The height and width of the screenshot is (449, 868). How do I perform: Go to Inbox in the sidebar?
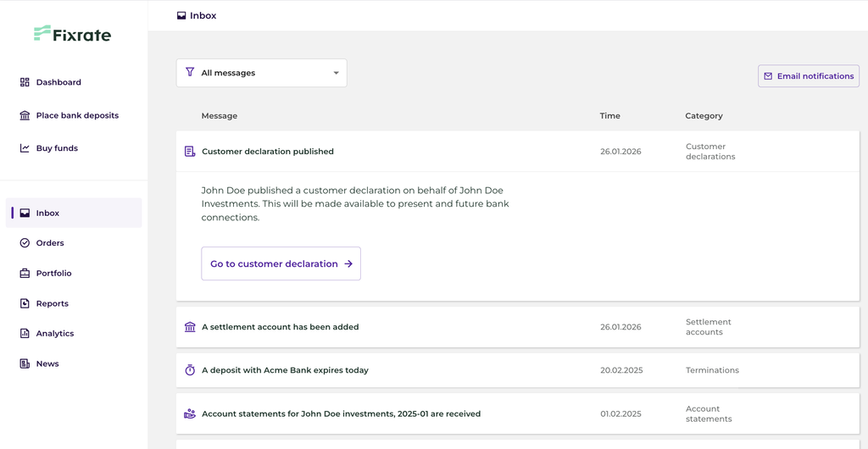click(x=47, y=213)
